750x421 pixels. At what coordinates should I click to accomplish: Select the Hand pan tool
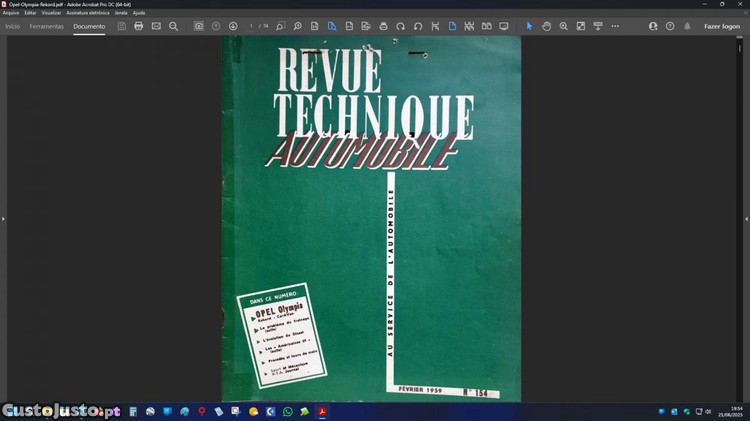click(546, 26)
